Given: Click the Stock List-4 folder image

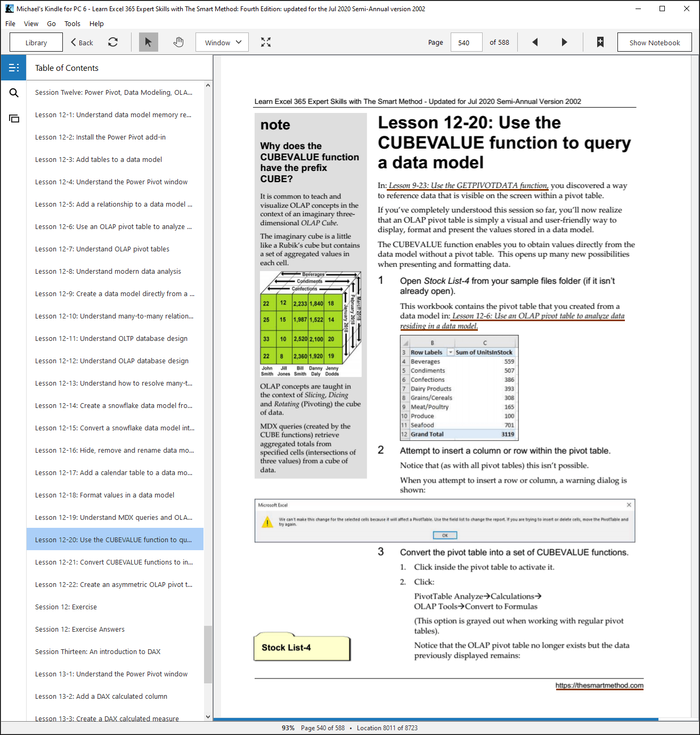Looking at the screenshot, I should point(302,647).
